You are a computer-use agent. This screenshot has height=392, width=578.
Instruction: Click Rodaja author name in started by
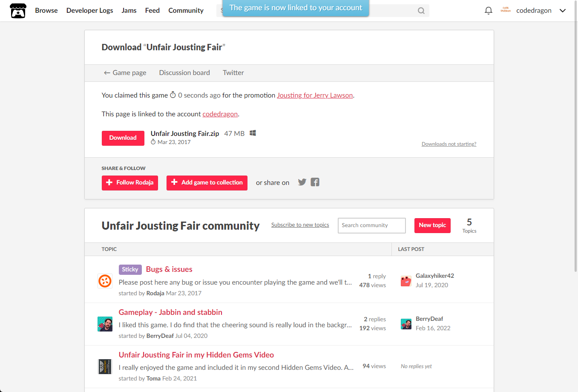point(155,293)
